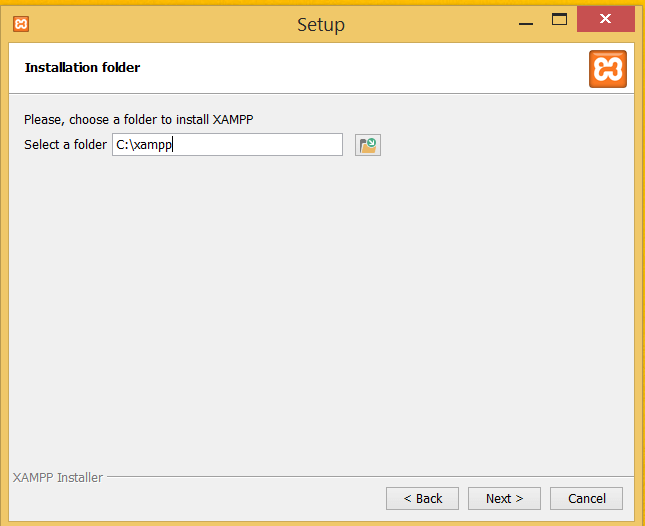
Task: Go back with the < Back button
Action: pyautogui.click(x=422, y=498)
